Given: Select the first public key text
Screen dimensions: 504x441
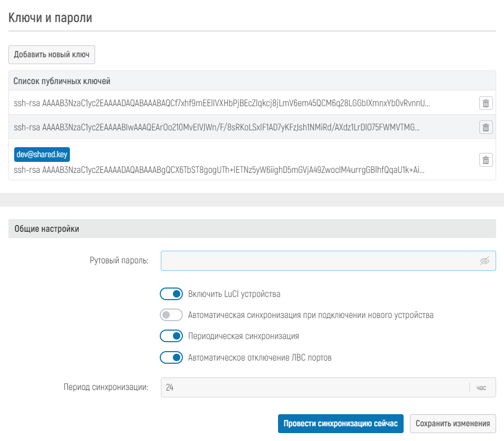Looking at the screenshot, I should coord(221,103).
